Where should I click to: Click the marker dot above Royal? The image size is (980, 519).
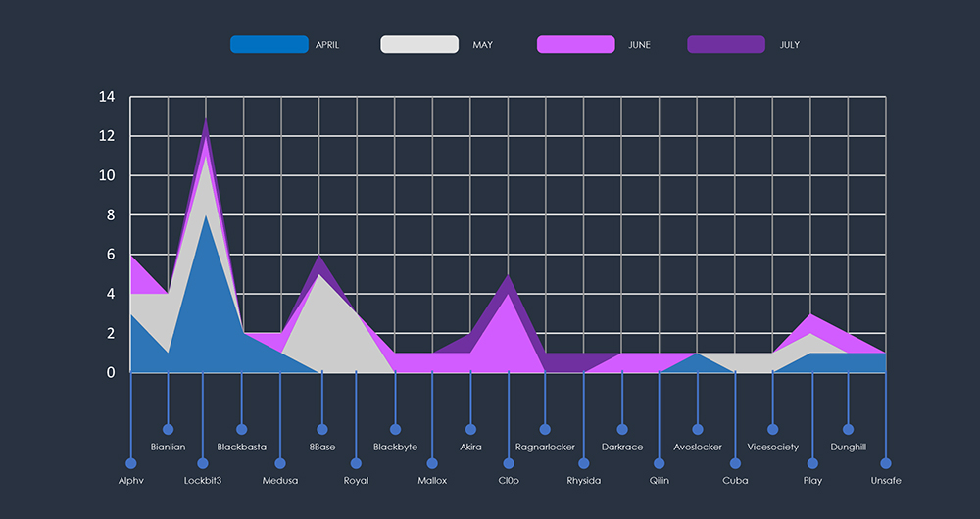(357, 463)
